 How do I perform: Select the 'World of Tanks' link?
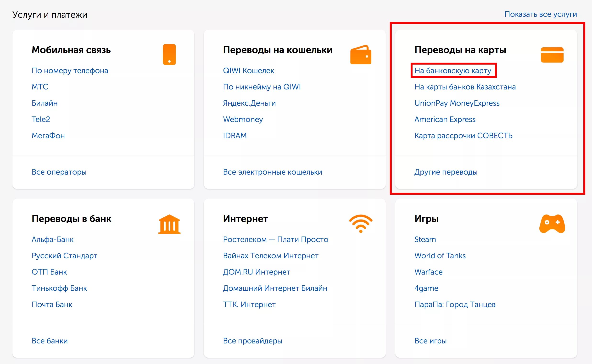pyautogui.click(x=440, y=256)
